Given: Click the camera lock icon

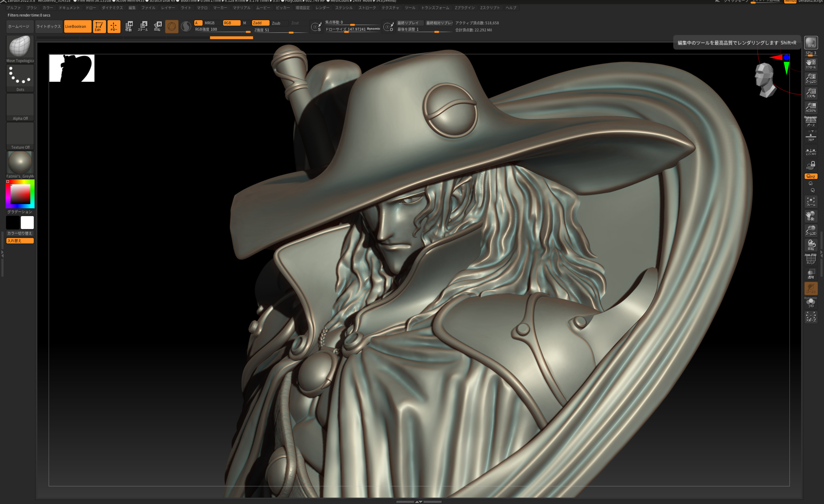Looking at the screenshot, I should point(811,165).
